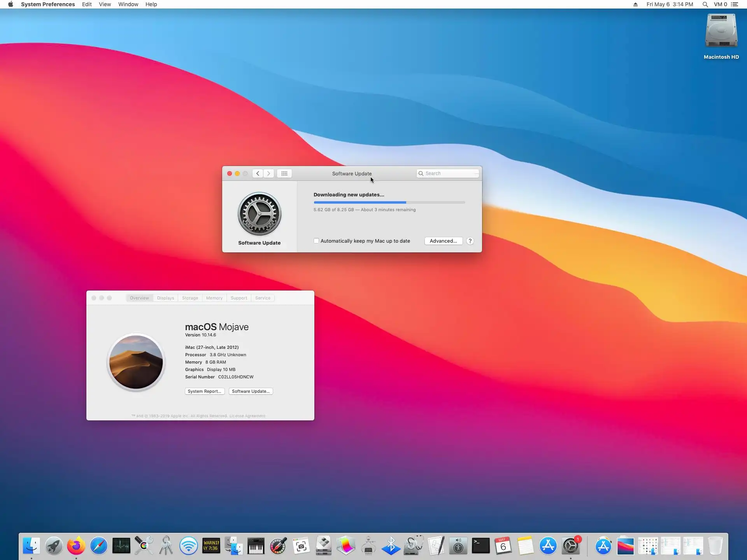Screen dimensions: 747x560
Task: Open the Window menu
Action: click(x=128, y=4)
